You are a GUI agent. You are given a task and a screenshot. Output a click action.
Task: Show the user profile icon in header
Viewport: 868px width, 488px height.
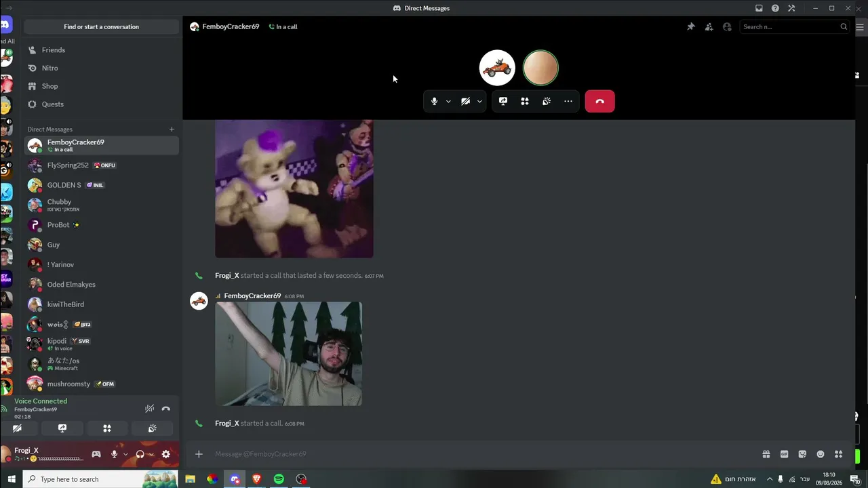727,27
